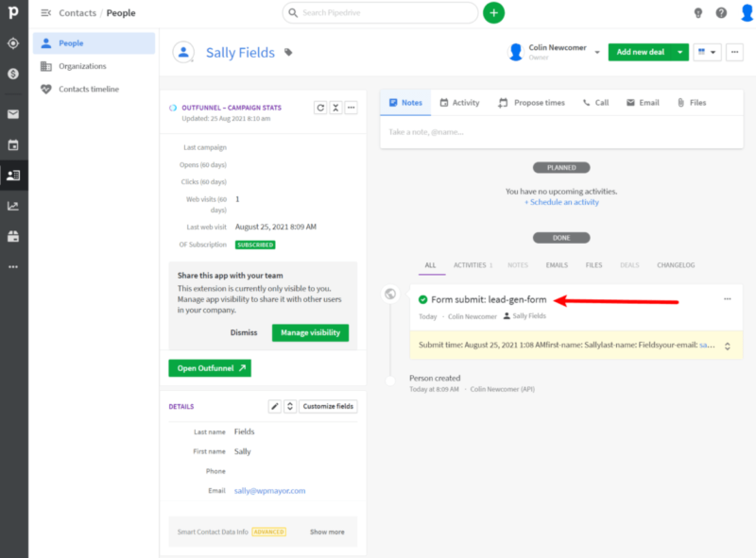Image resolution: width=756 pixels, height=558 pixels.
Task: Click the Open Outfunnel button
Action: [210, 368]
